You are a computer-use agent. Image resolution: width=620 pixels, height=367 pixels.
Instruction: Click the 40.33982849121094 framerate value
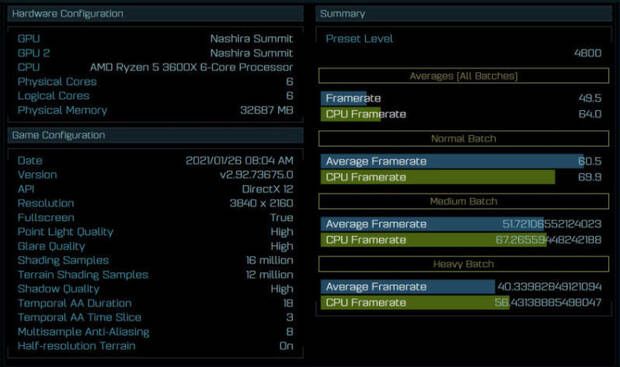point(550,287)
